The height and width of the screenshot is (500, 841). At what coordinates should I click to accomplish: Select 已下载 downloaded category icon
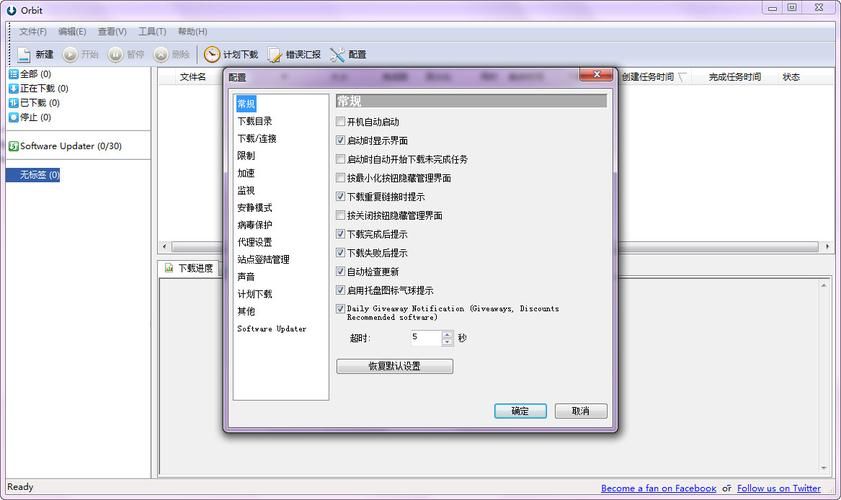pos(13,102)
